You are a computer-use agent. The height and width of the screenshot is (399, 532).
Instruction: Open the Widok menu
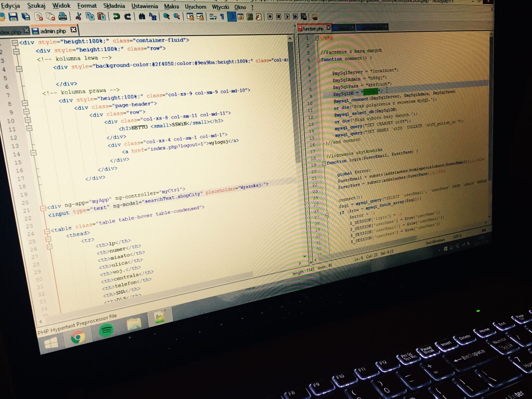pyautogui.click(x=62, y=5)
